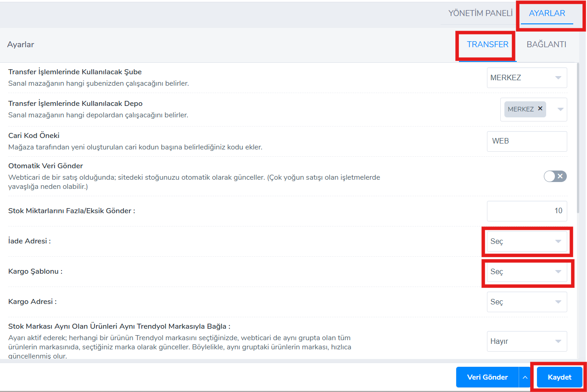
Task: Click the stock quantity field showing 10
Action: click(x=526, y=211)
